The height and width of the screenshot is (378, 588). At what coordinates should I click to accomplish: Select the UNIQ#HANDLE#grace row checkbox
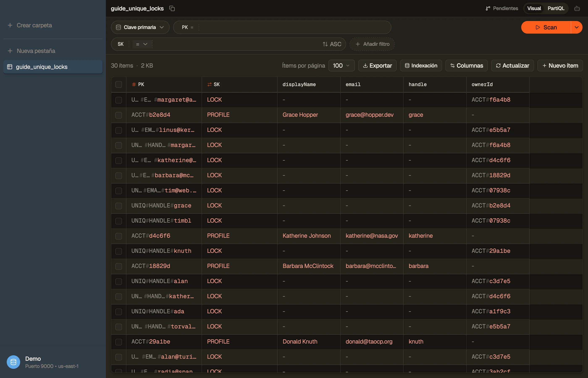click(118, 206)
